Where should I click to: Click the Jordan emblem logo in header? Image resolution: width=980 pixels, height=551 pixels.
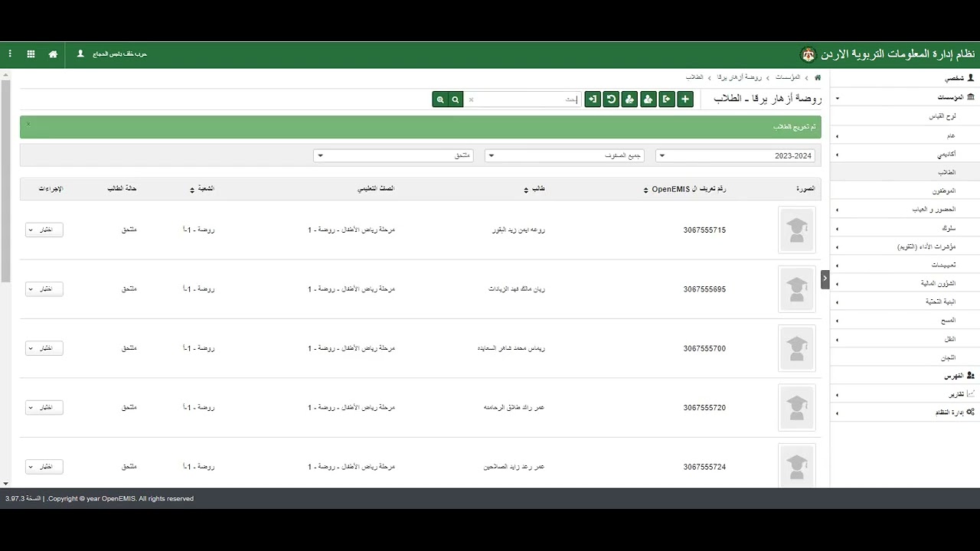(808, 54)
